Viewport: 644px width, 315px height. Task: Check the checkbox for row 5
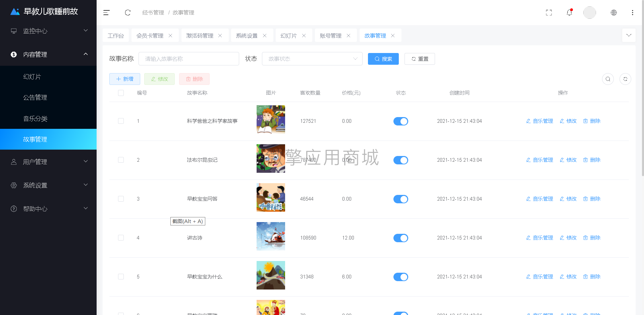coord(121,277)
